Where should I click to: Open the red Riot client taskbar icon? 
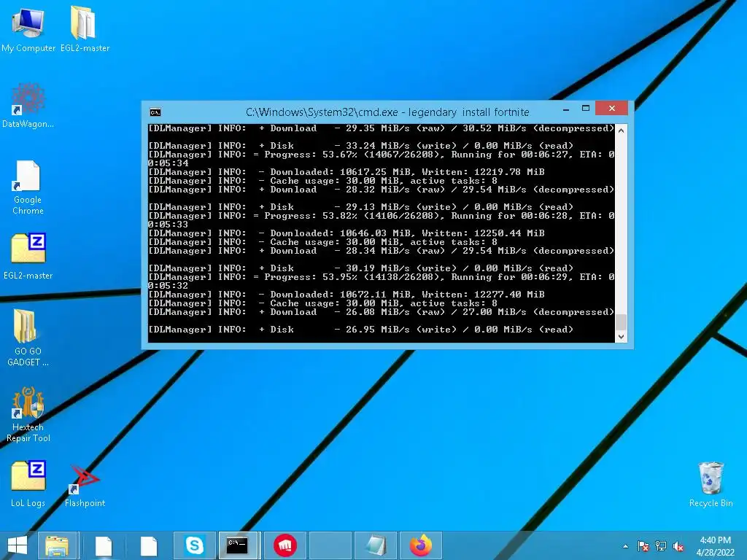point(285,545)
